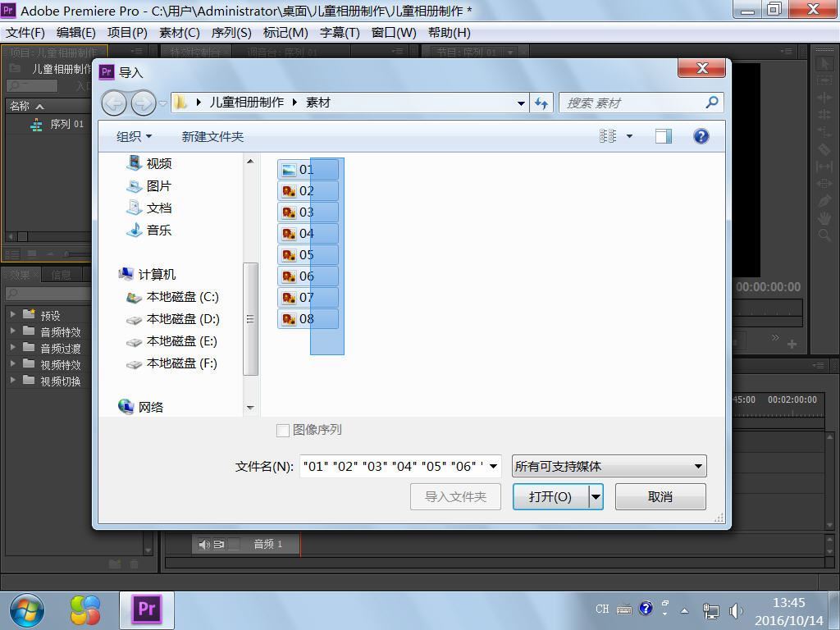Select file 02 in the import list
840x630 pixels.
[308, 190]
